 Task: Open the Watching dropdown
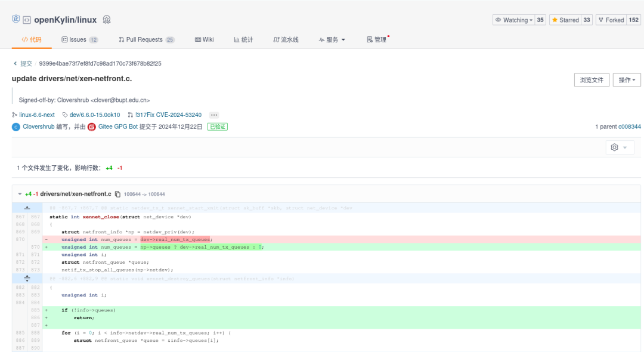click(x=513, y=20)
